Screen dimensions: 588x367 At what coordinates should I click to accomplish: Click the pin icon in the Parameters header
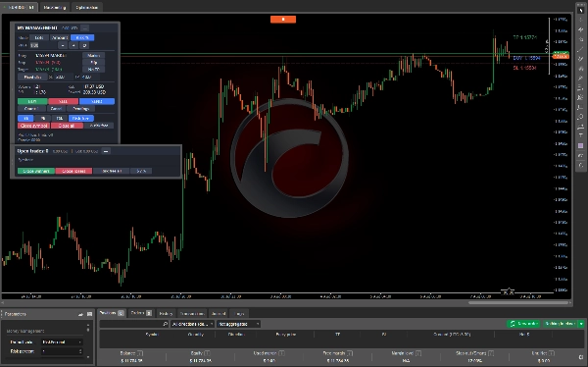point(80,314)
